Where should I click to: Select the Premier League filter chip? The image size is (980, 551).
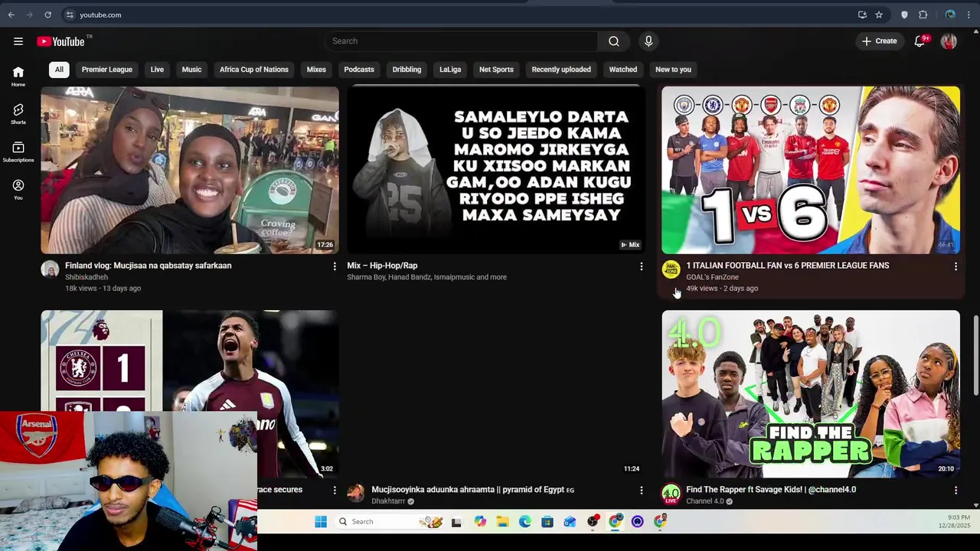107,70
